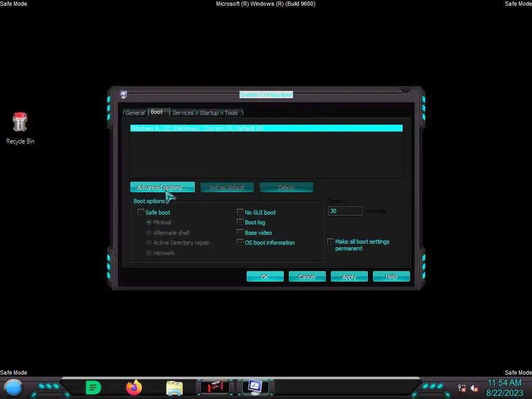
Task: Open the muted volume tray icon
Action: point(474,388)
